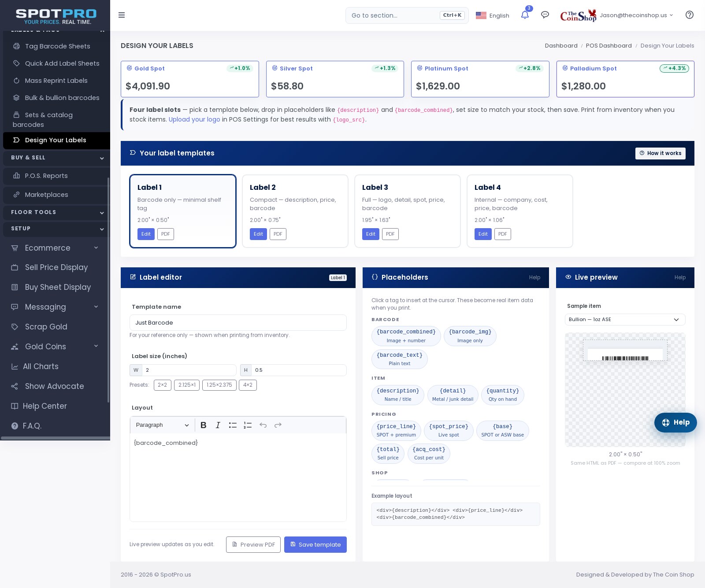Undo the last Layout edit
Image resolution: width=705 pixels, height=588 pixels.
point(263,425)
